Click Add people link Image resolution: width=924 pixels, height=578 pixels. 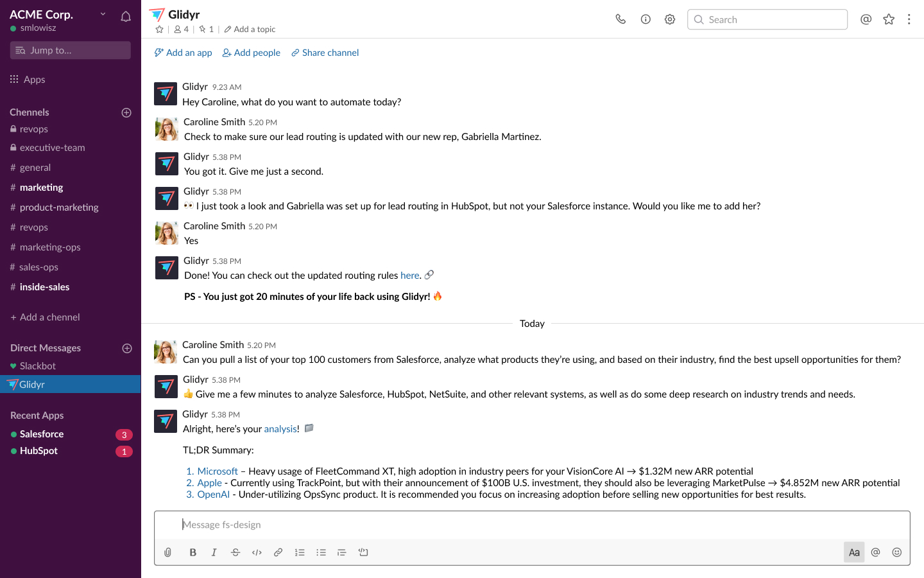click(252, 53)
